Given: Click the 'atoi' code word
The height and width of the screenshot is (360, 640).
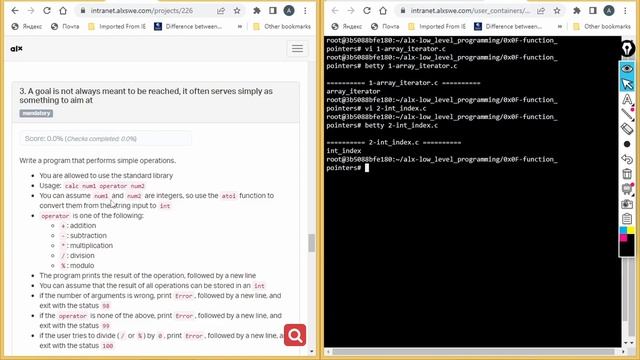Looking at the screenshot, I should (x=229, y=196).
